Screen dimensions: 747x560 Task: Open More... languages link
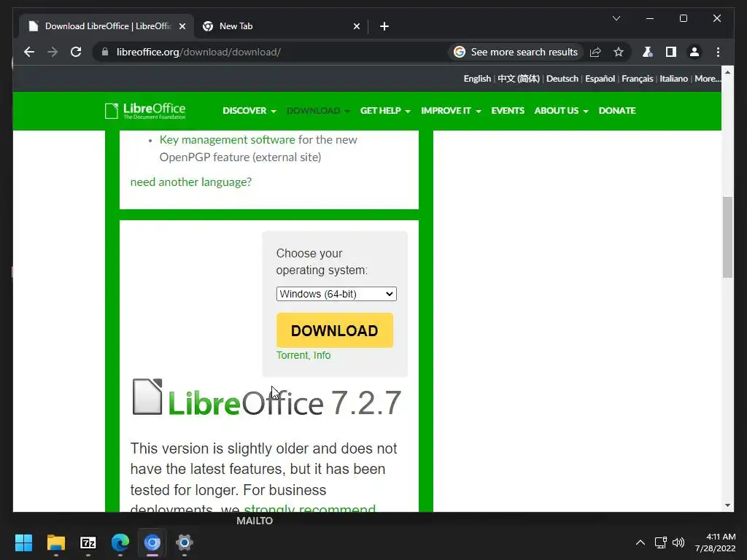click(708, 79)
